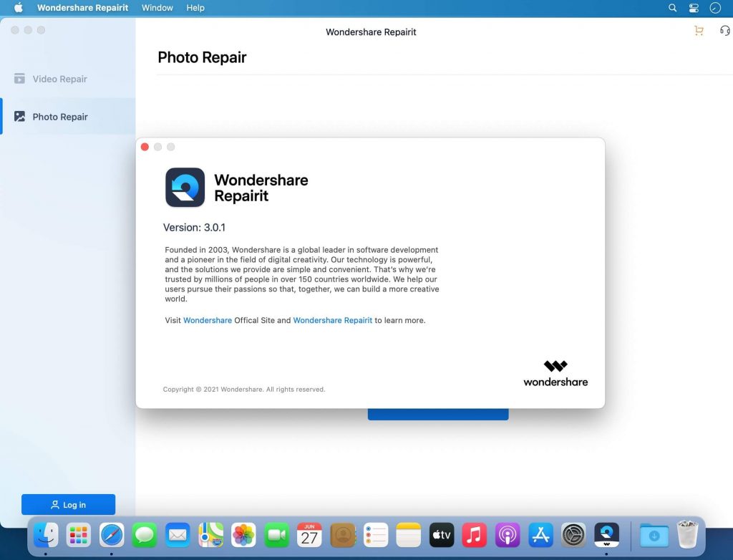This screenshot has height=560, width=733.
Task: Select the Version 3.0.1 text
Action: (x=195, y=227)
